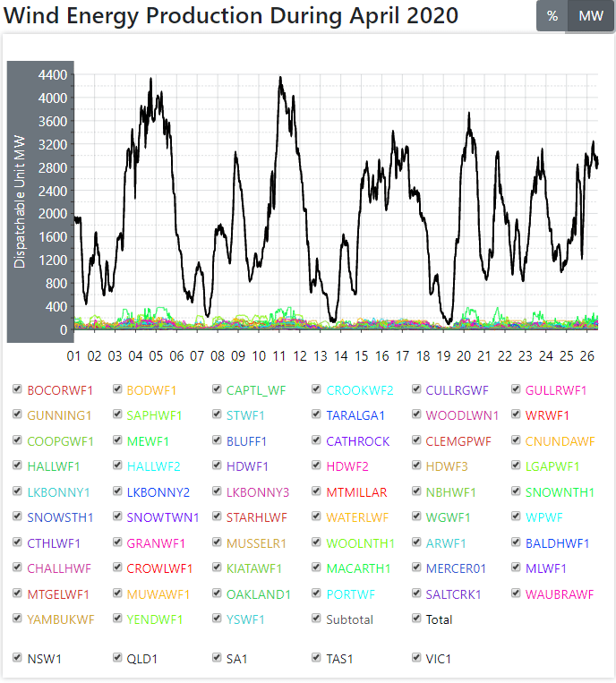616x683 pixels.
Task: Hide the YAMBUKWF series
Action: (x=18, y=619)
